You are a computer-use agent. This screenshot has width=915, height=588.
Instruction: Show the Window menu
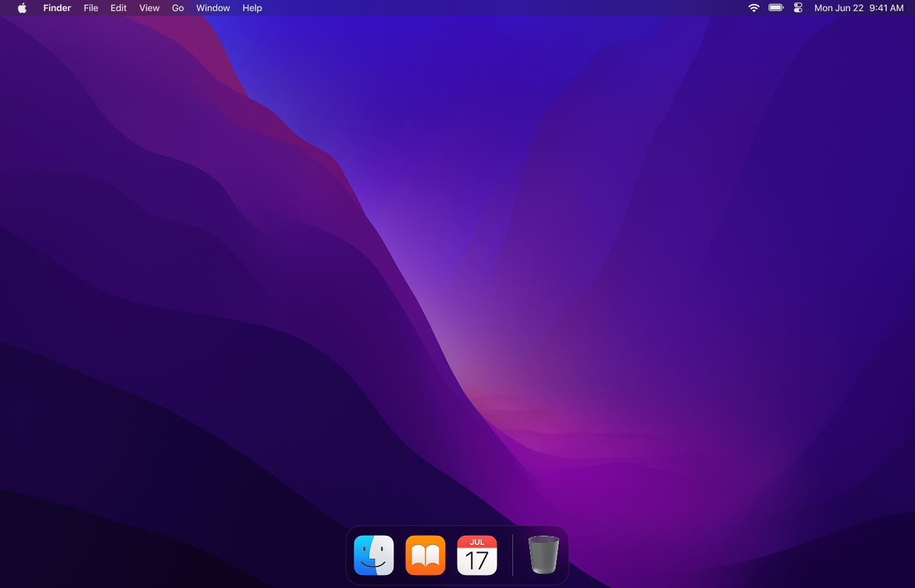click(213, 8)
